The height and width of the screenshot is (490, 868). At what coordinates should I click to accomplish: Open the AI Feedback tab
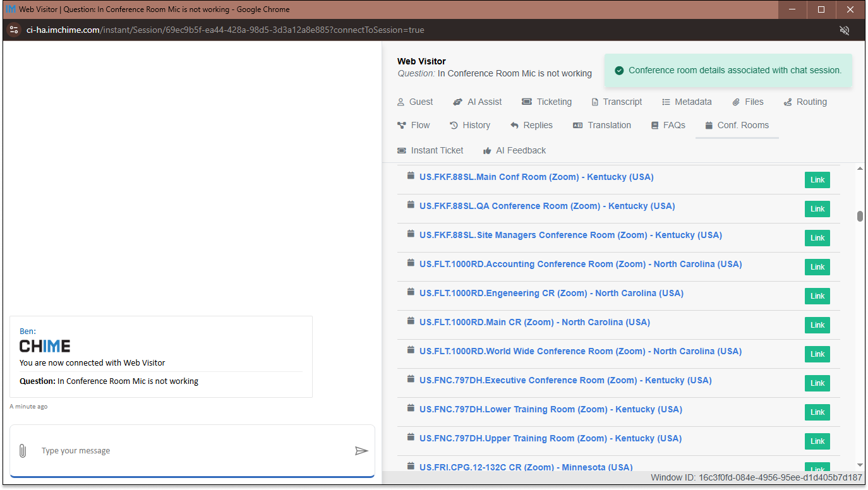(514, 150)
